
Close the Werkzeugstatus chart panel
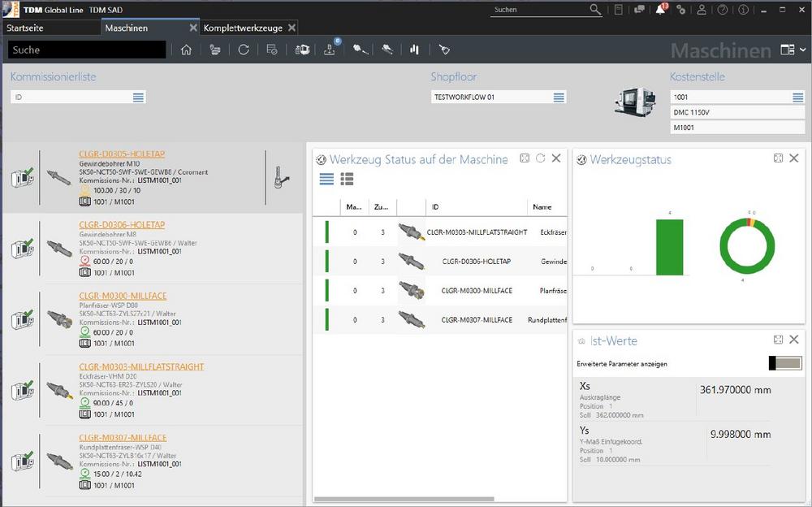(794, 158)
